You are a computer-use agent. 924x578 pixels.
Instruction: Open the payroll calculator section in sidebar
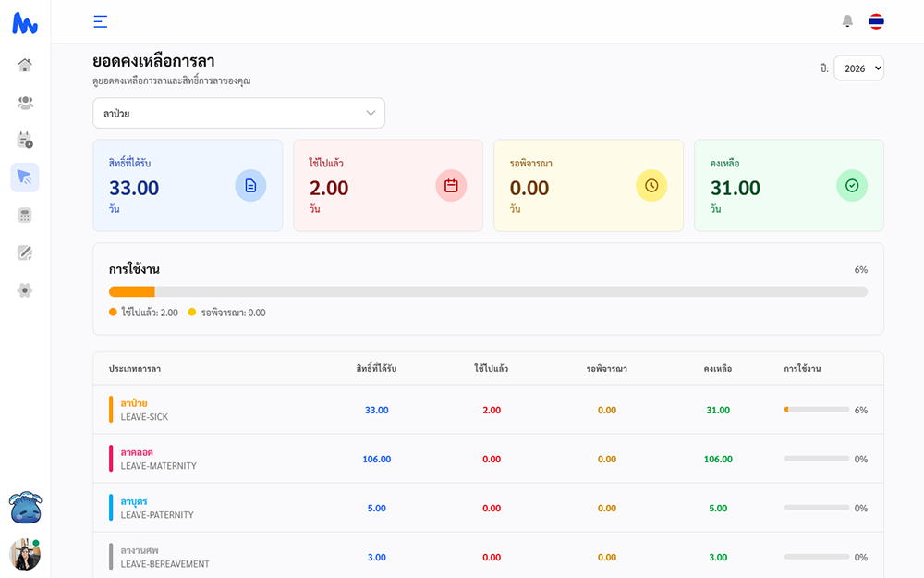tap(25, 214)
